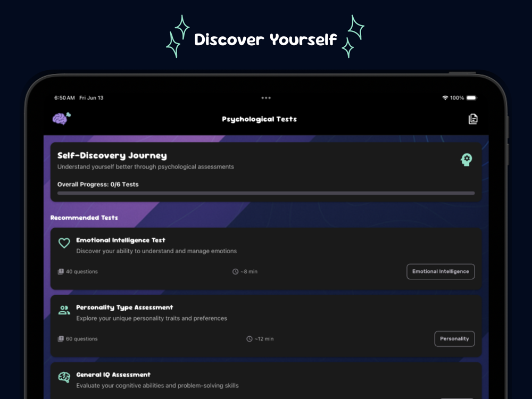Click 'Discover your ability to understand' description
Screen dimensions: 532x399
(156, 251)
